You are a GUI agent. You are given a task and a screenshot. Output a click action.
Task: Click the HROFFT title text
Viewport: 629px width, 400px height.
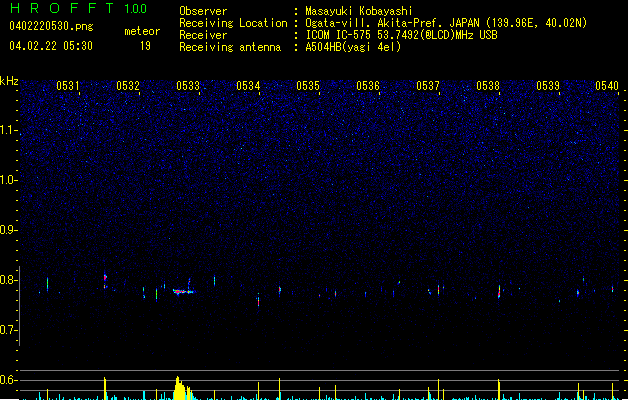pyautogui.click(x=63, y=8)
